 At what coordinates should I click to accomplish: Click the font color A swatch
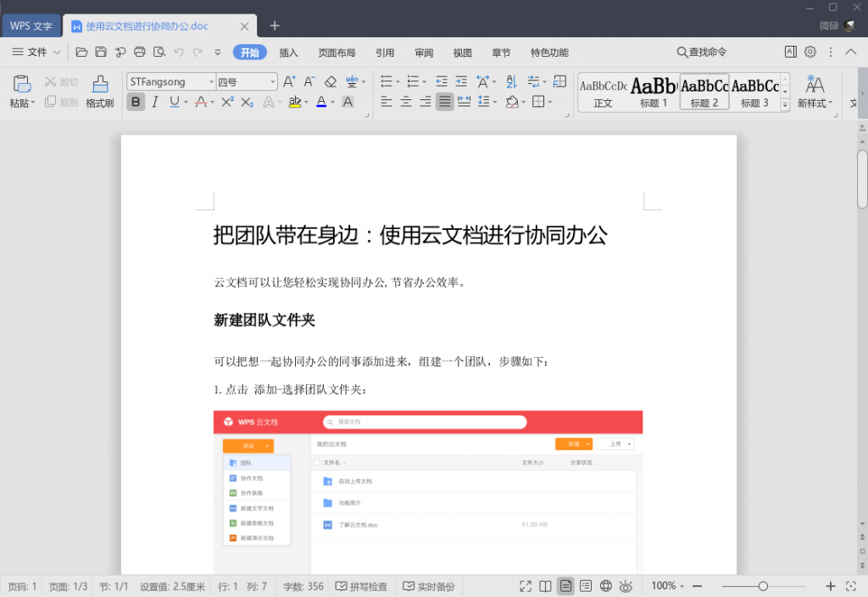321,102
